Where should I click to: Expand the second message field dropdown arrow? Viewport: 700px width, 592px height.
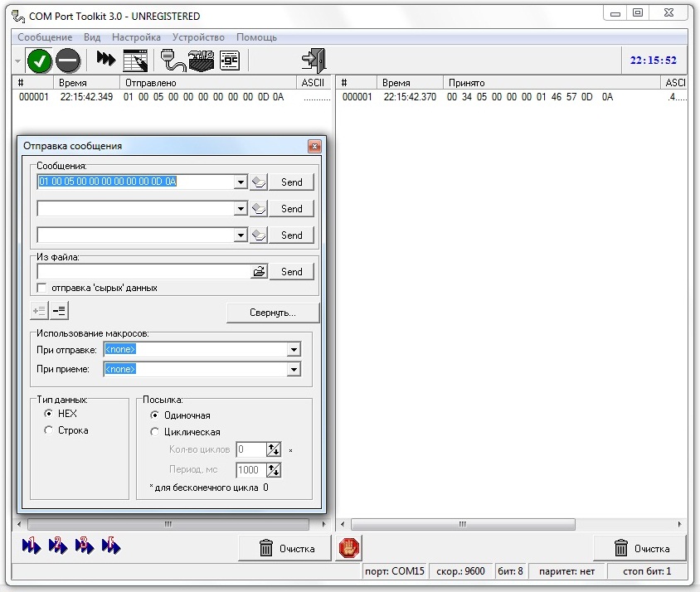(241, 208)
